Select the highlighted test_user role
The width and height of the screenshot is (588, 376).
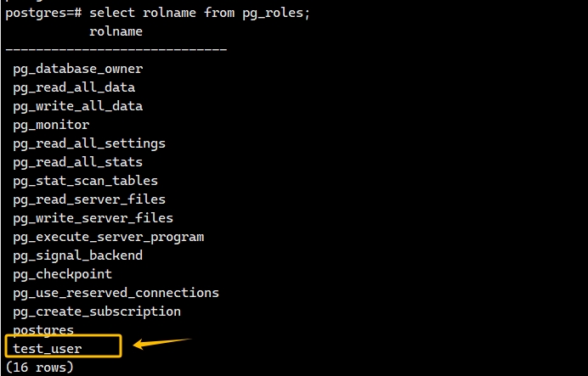click(48, 348)
